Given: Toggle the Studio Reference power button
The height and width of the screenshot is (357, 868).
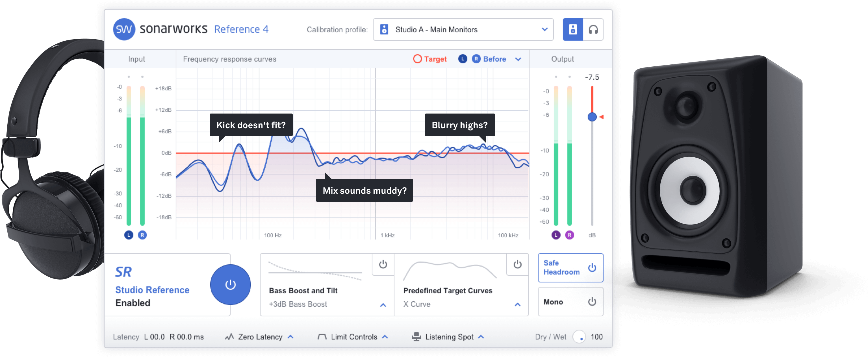Looking at the screenshot, I should tap(230, 285).
